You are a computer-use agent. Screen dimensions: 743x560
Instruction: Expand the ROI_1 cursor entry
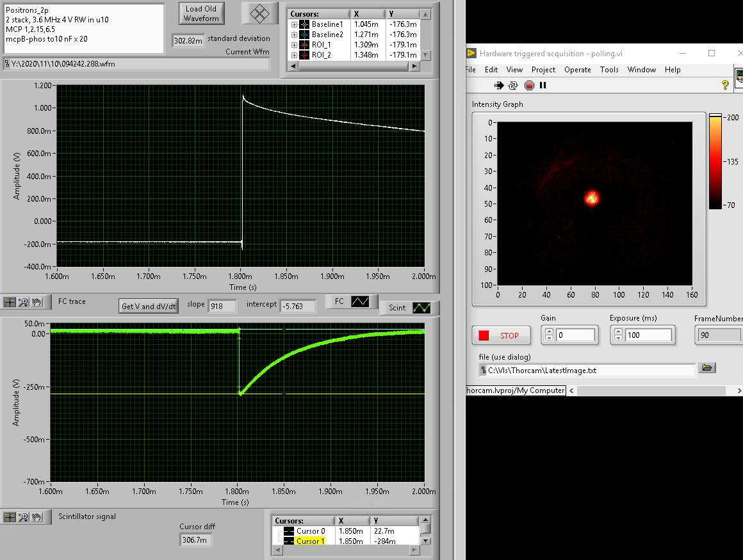point(294,45)
